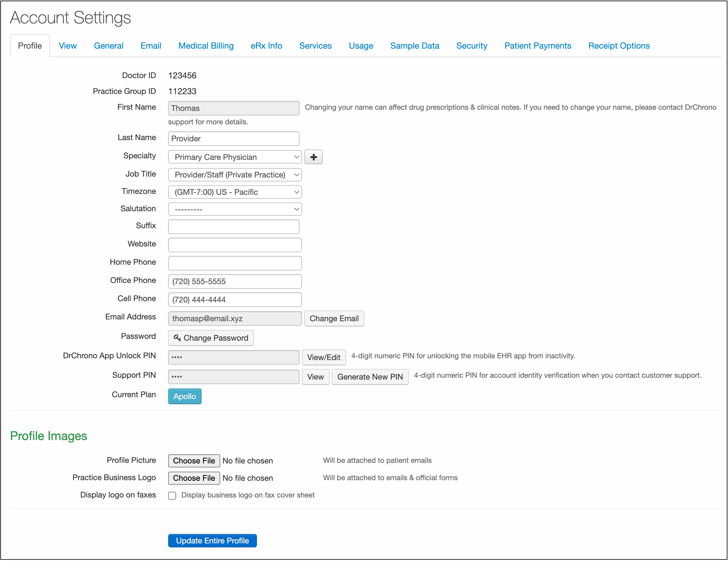Screen dimensions: 728x561
Task: Click into the Website input field
Action: [235, 245]
